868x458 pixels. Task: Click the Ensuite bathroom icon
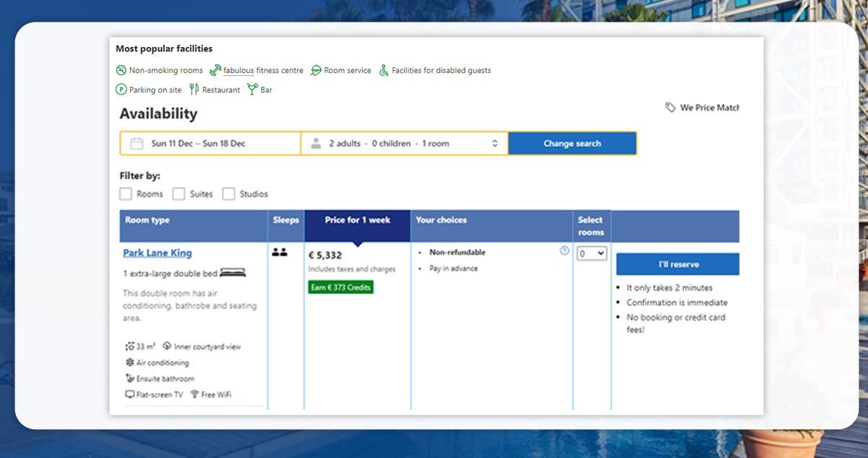pyautogui.click(x=130, y=379)
